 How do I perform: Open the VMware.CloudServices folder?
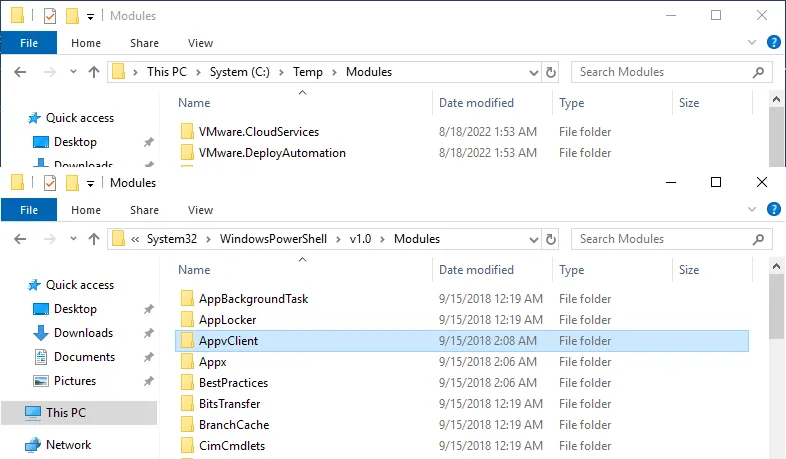[258, 132]
